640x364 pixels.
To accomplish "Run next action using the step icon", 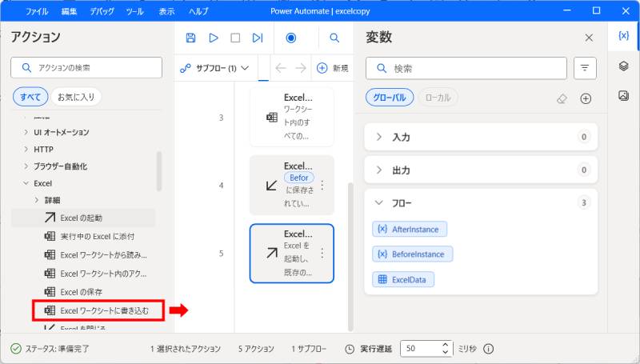I will click(x=257, y=38).
